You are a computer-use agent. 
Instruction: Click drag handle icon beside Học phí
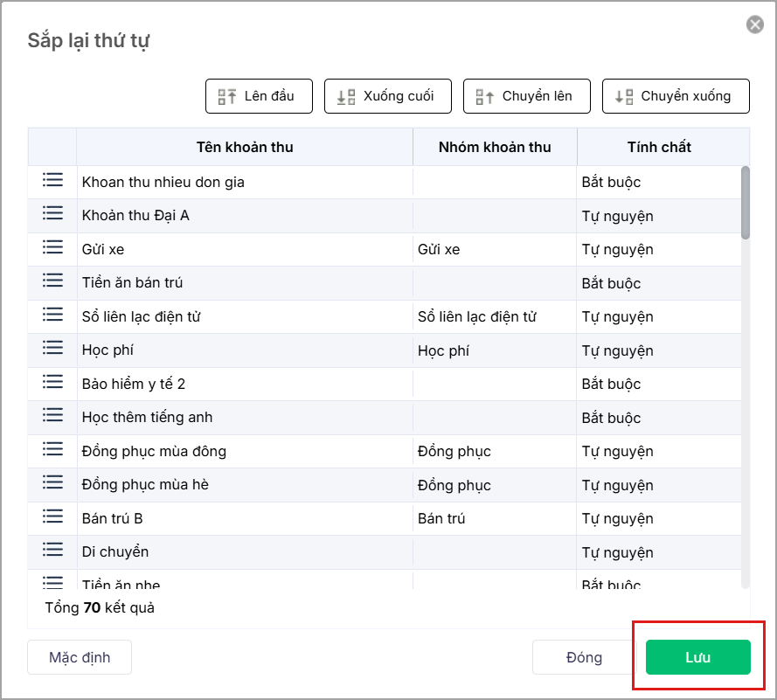(52, 348)
